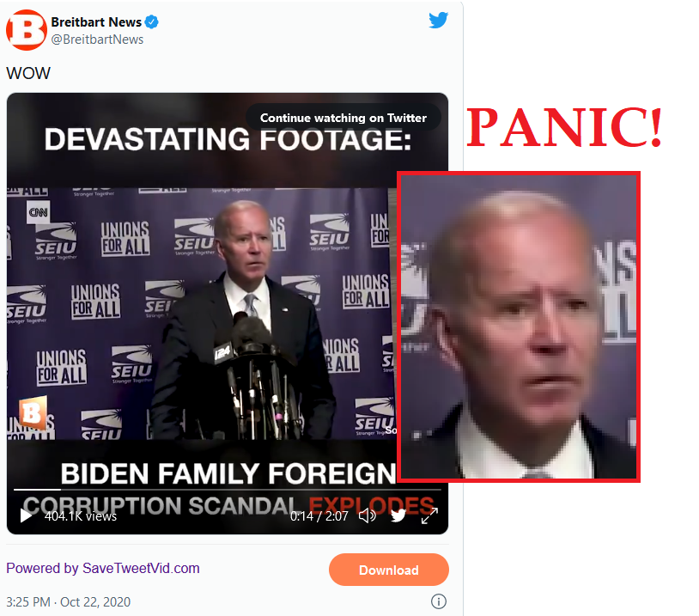699x616 pixels.
Task: Click the Breitbart News profile avatar
Action: (x=27, y=30)
